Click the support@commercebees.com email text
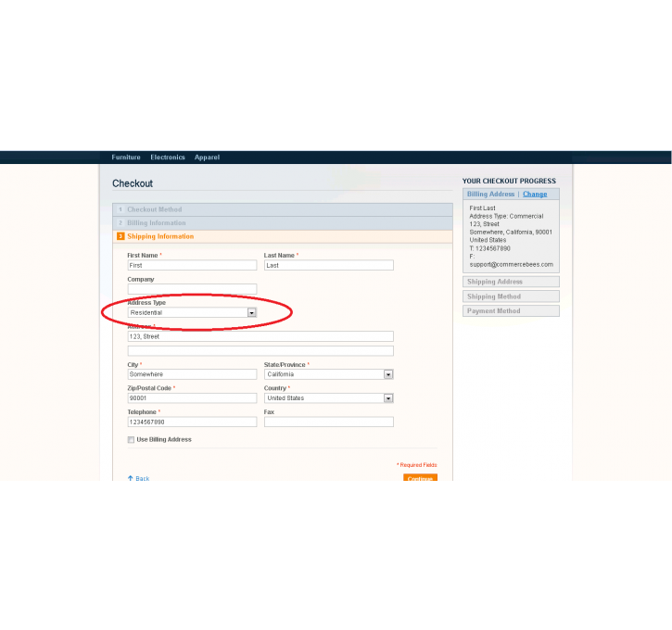This screenshot has width=672, height=630. [512, 265]
